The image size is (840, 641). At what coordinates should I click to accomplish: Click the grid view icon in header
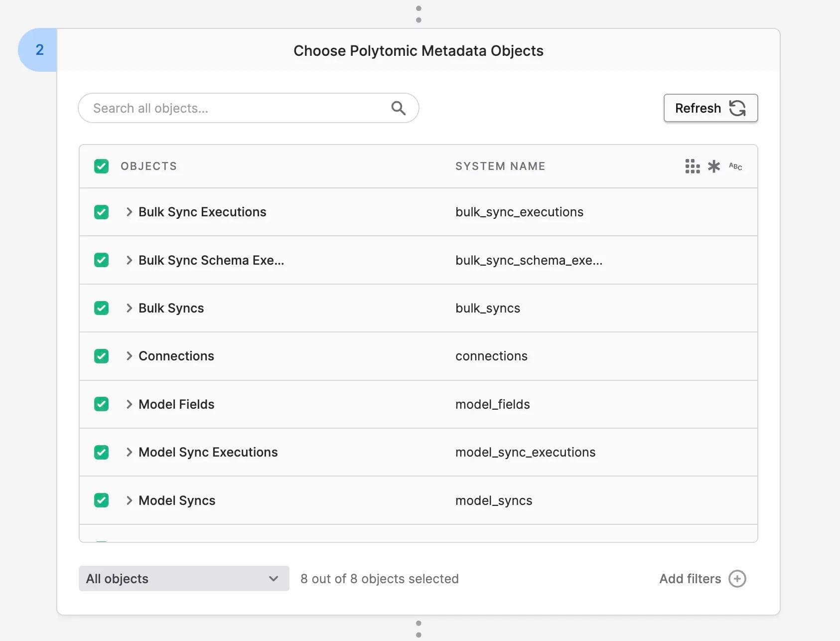692,166
